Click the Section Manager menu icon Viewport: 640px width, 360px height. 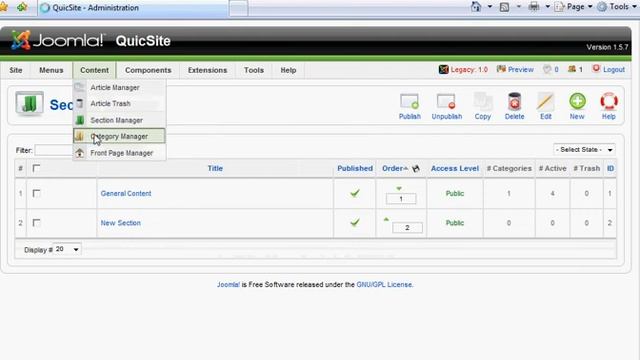80,120
